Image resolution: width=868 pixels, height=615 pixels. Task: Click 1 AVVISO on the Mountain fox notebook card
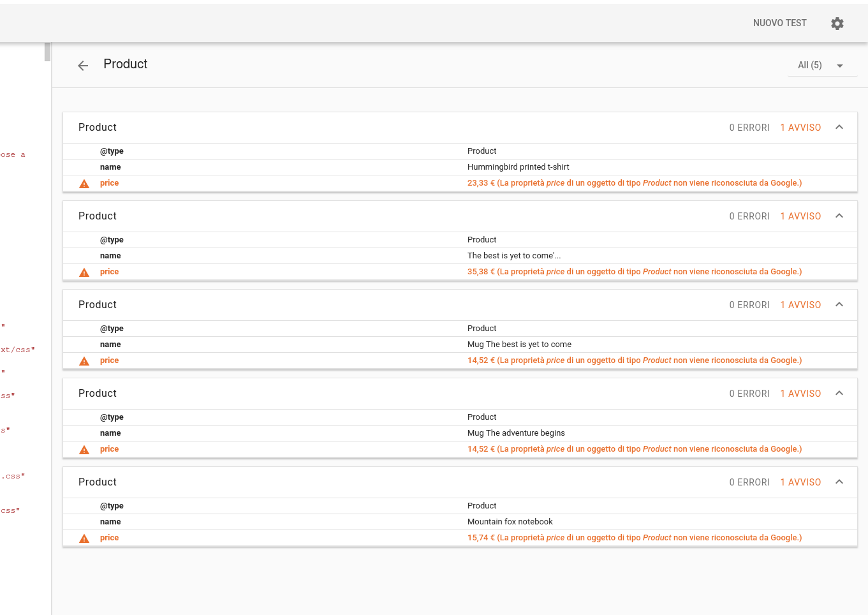(x=800, y=482)
